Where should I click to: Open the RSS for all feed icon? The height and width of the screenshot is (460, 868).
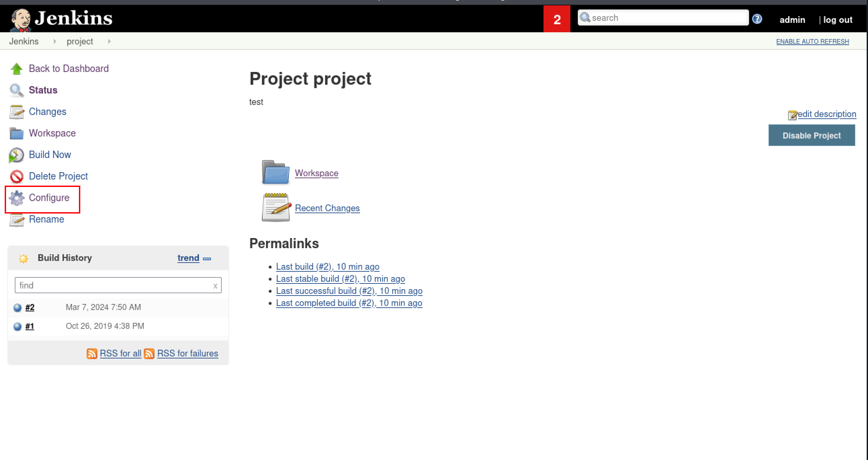coord(92,353)
